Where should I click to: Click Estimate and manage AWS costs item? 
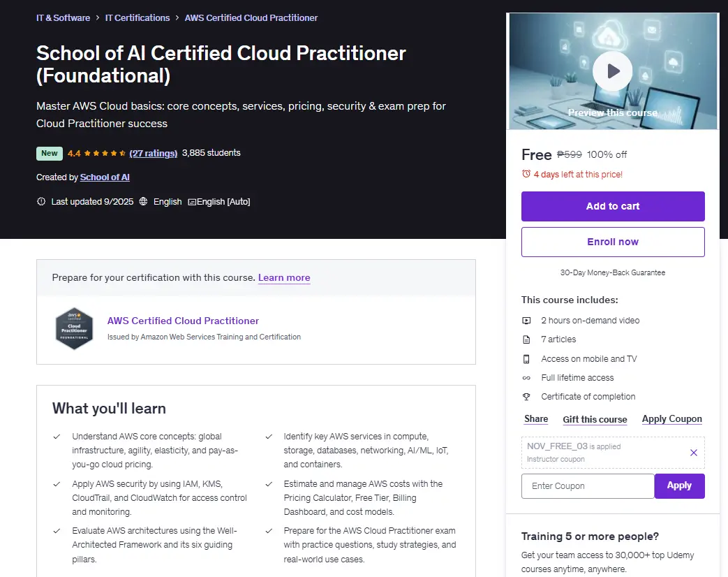click(x=363, y=498)
